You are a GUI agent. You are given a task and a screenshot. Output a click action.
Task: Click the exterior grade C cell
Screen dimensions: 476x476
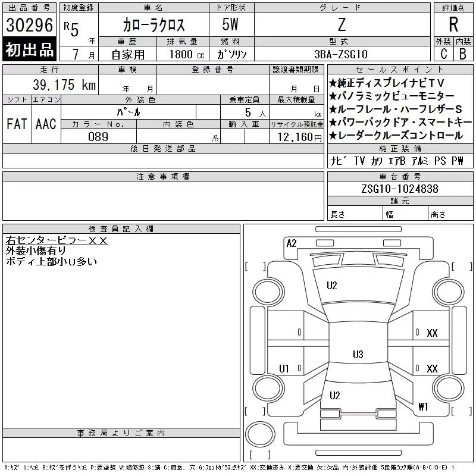pos(444,54)
